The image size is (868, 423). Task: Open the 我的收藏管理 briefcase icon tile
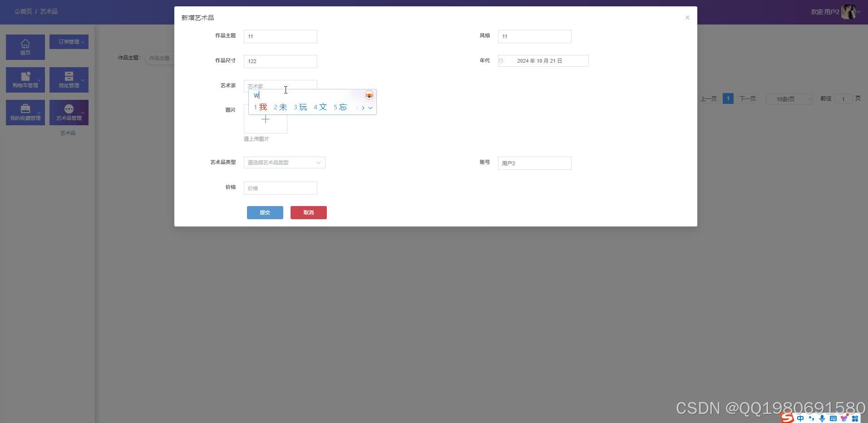[25, 112]
